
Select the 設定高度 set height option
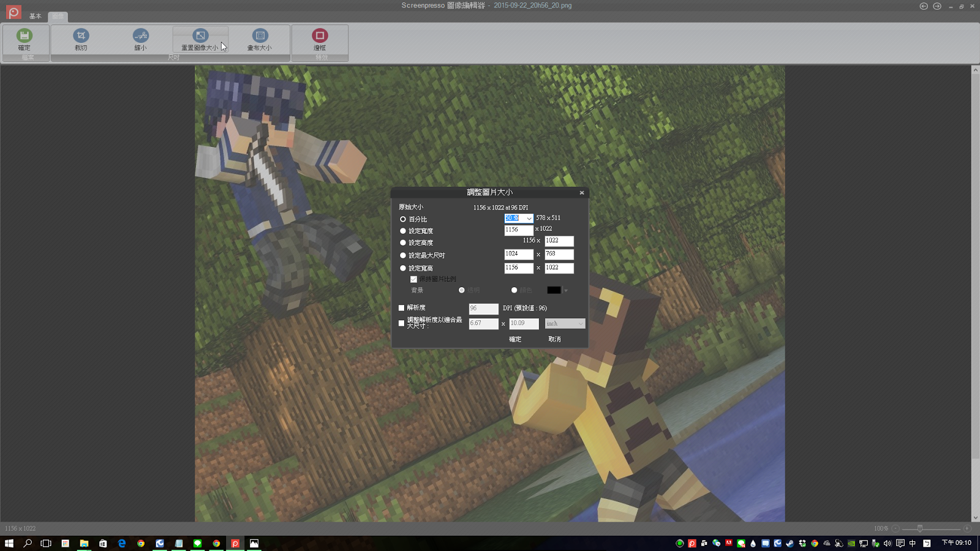[x=403, y=242]
